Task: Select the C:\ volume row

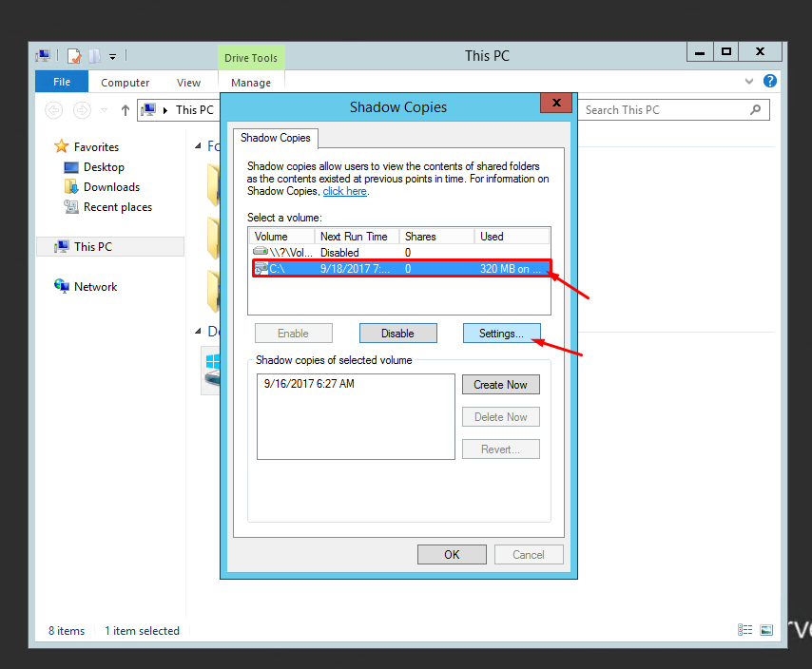Action: click(401, 269)
